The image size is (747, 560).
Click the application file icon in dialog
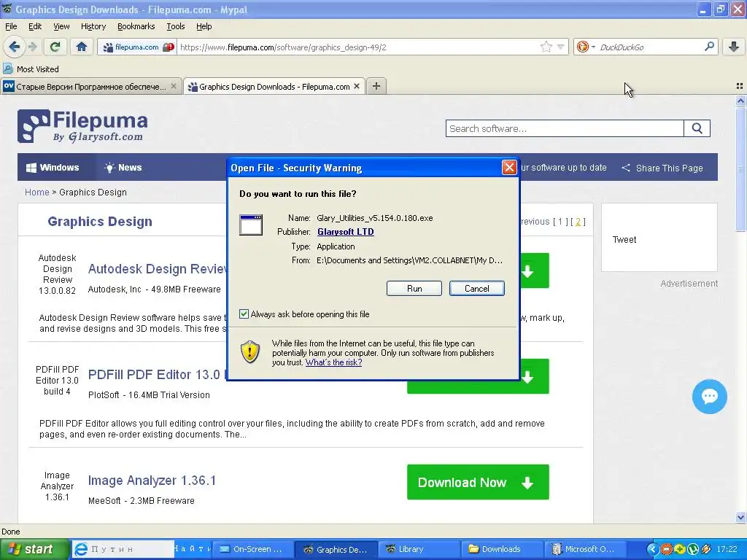(251, 225)
